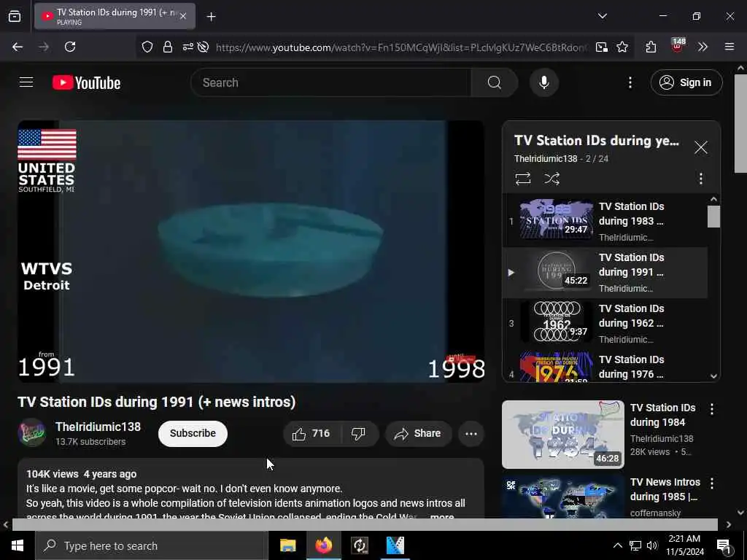Open Windows Start menu
The height and width of the screenshot is (560, 747).
18,545
